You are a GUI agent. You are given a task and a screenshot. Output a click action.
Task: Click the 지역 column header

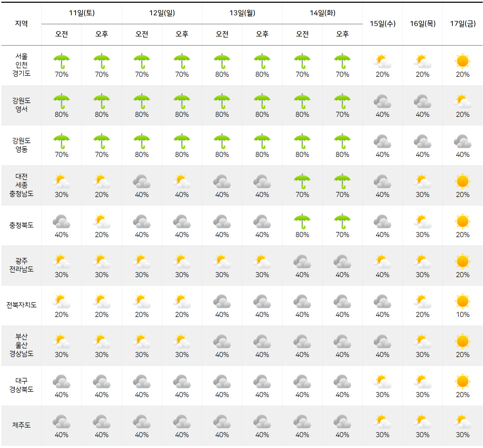pyautogui.click(x=21, y=24)
